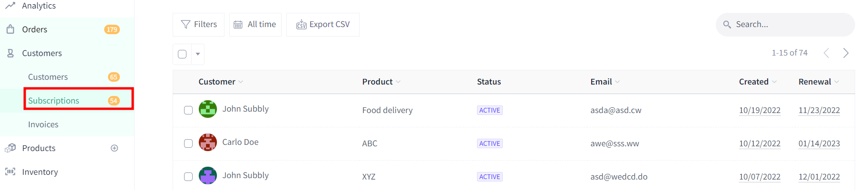Screen dimensions: 868x190
Task: Export subscriptions with Export CSV
Action: click(323, 25)
